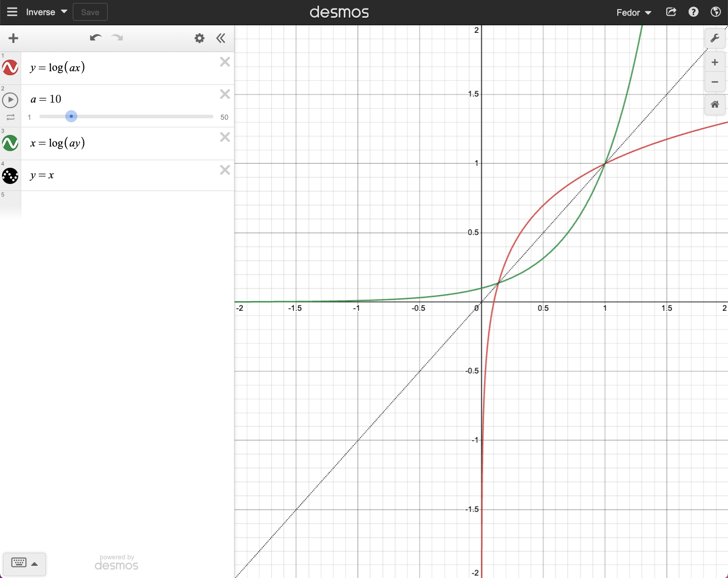Zoom in on the graph
Screen dimensions: 728x578
pyautogui.click(x=715, y=63)
